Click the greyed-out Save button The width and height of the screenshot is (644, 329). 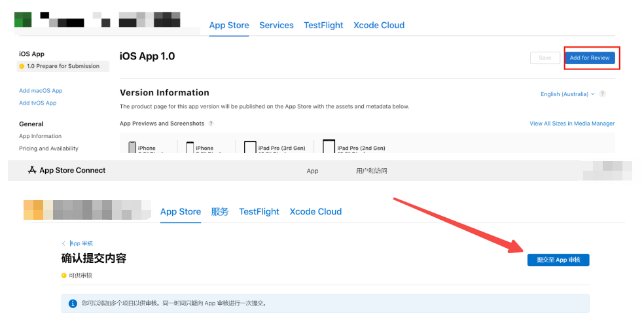point(545,58)
